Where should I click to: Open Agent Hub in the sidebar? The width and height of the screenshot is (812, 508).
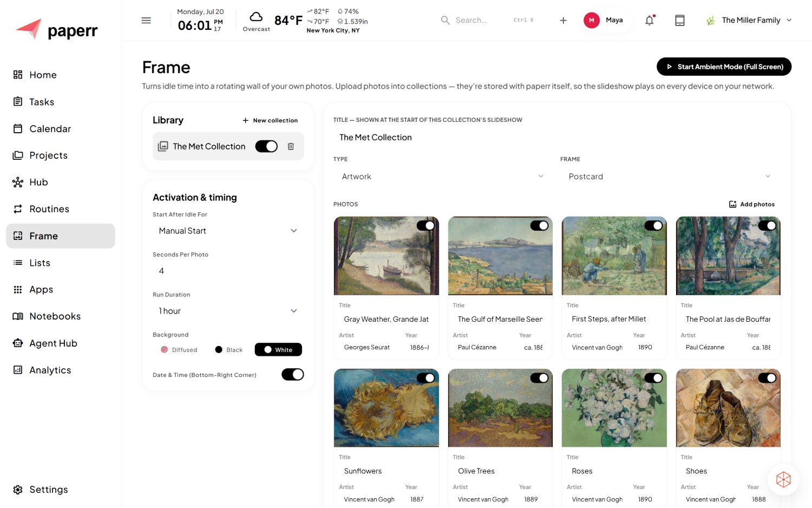pos(61,343)
